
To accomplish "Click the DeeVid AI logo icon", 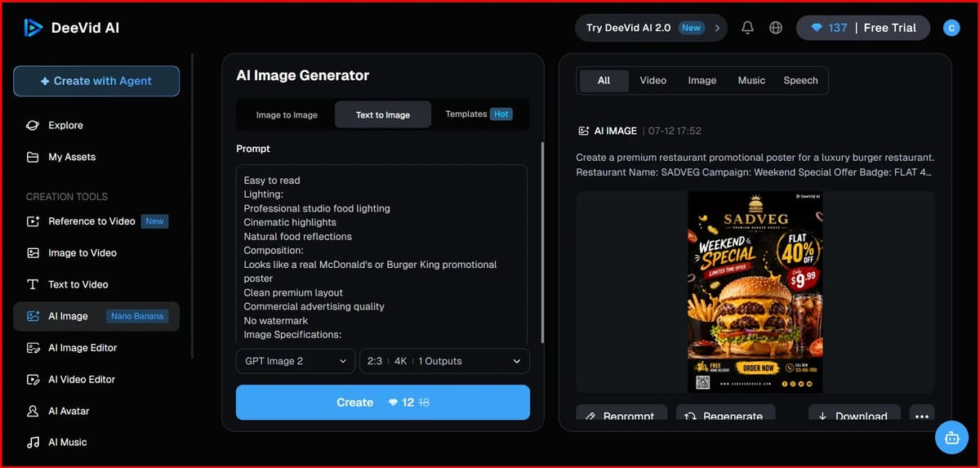I will click(x=33, y=28).
